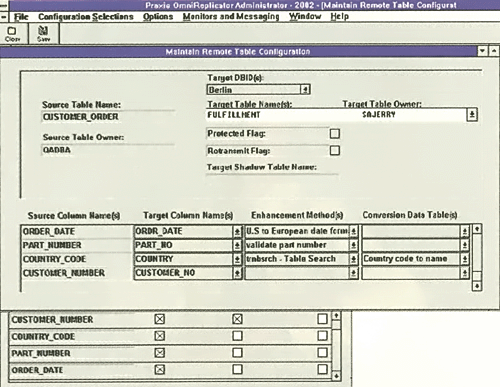Open conversion data table dropdown for CUSTOMER_NUMBER row

tap(465, 273)
